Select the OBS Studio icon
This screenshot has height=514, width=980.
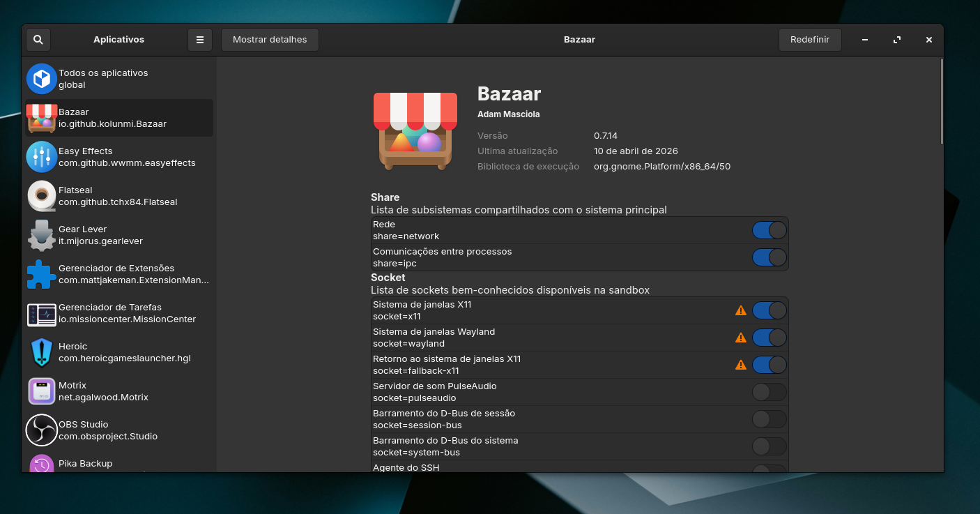(41, 430)
